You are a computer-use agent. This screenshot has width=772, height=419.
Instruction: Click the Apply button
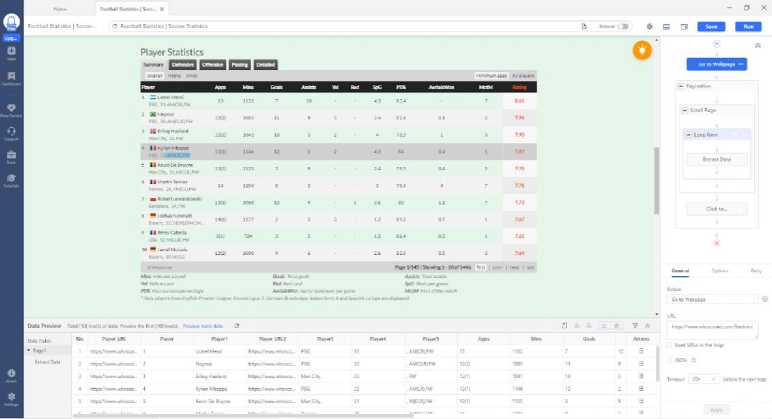(716, 410)
